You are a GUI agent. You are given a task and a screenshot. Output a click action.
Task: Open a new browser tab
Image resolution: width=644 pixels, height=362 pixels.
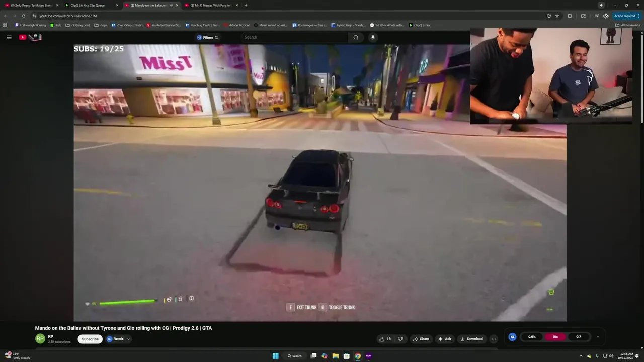(x=246, y=5)
